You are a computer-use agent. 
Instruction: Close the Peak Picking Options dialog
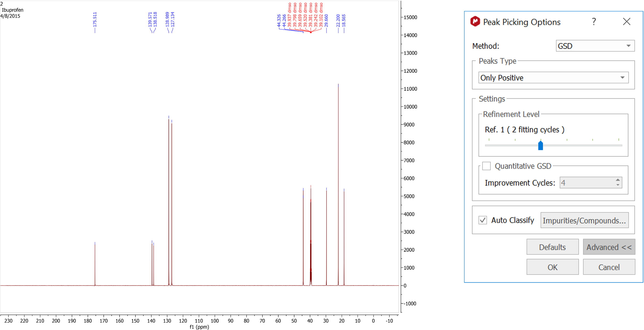[627, 22]
